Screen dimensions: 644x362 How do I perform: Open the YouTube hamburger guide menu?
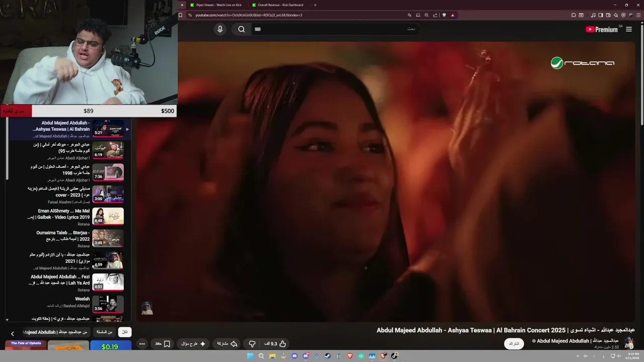[x=628, y=29]
